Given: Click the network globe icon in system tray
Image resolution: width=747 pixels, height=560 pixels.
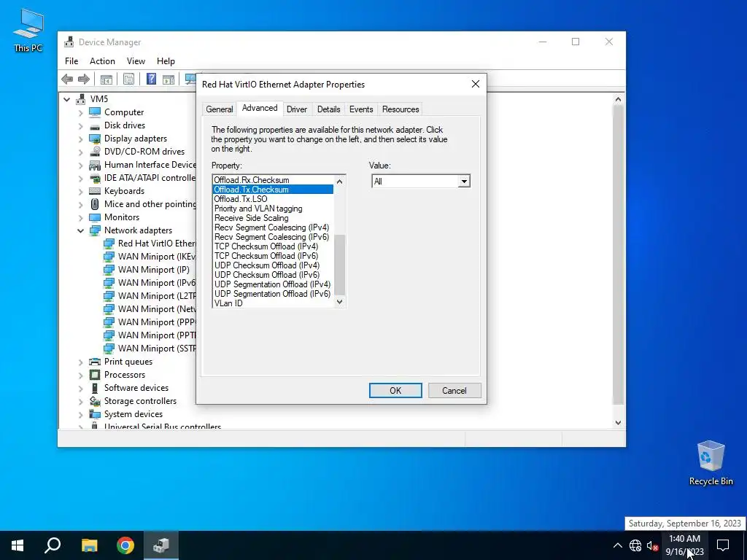Looking at the screenshot, I should [635, 545].
